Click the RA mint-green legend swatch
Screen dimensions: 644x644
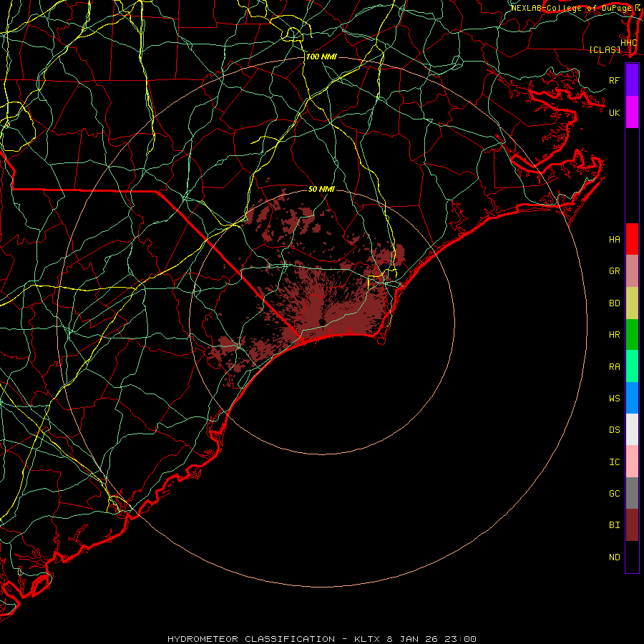[632, 366]
